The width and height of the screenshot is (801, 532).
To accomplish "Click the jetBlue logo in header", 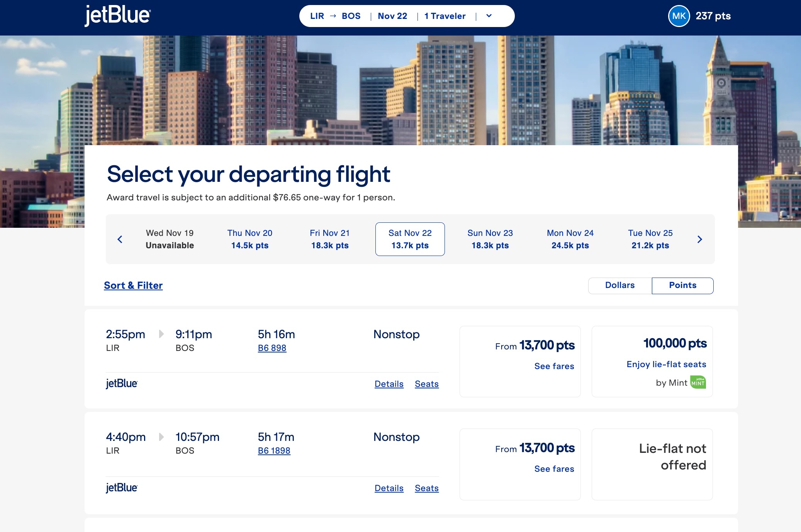I will pos(117,16).
